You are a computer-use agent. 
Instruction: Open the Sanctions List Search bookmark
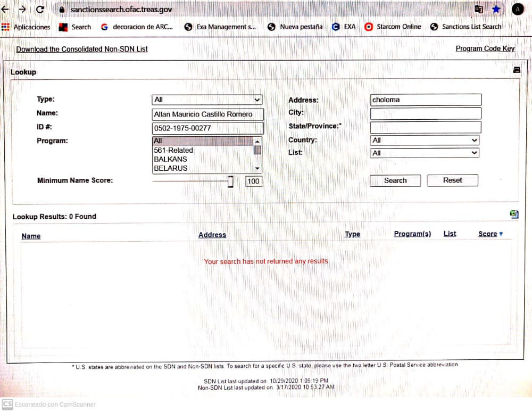465,27
